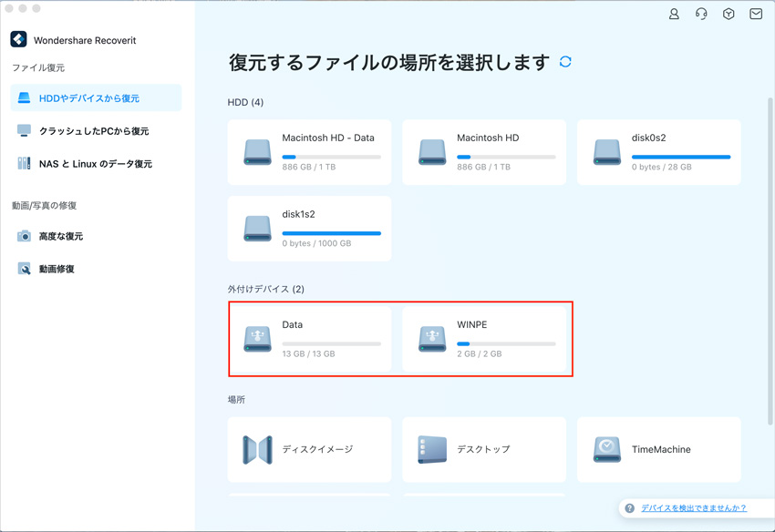Click the WINPE usage bar
This screenshot has width=775, height=532.
click(x=506, y=343)
